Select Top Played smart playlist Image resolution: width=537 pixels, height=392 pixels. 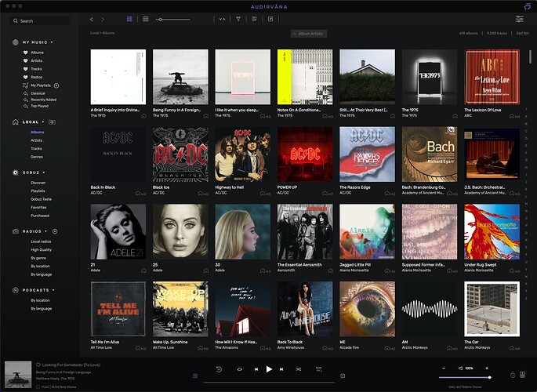(39, 106)
